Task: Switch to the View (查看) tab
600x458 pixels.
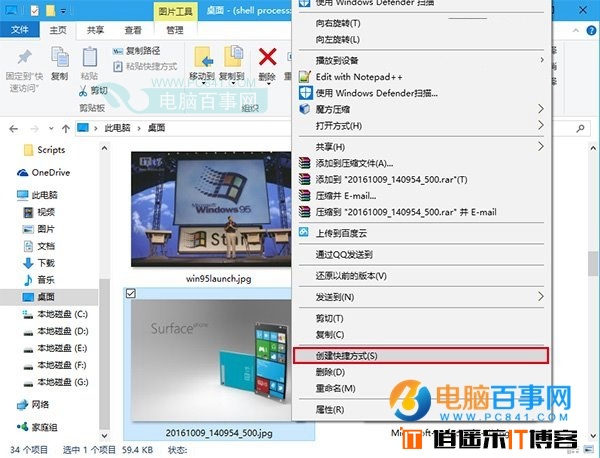Action: (133, 30)
